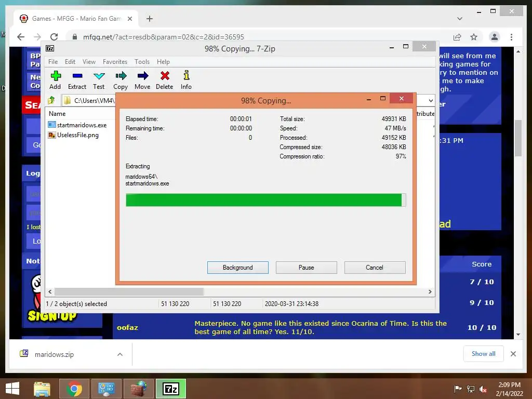
Task: Click the Copy toolbar icon
Action: 121,80
